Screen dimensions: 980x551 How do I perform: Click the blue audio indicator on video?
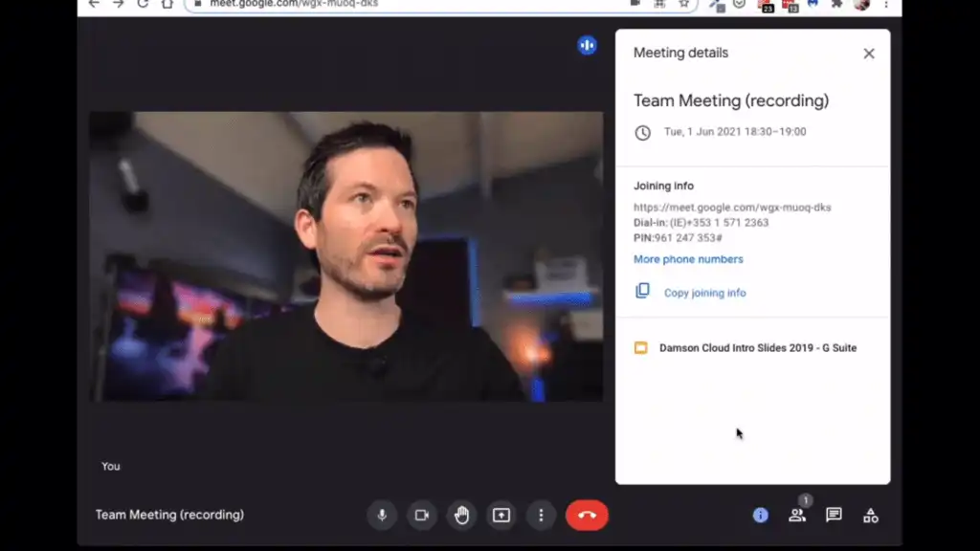tap(587, 45)
